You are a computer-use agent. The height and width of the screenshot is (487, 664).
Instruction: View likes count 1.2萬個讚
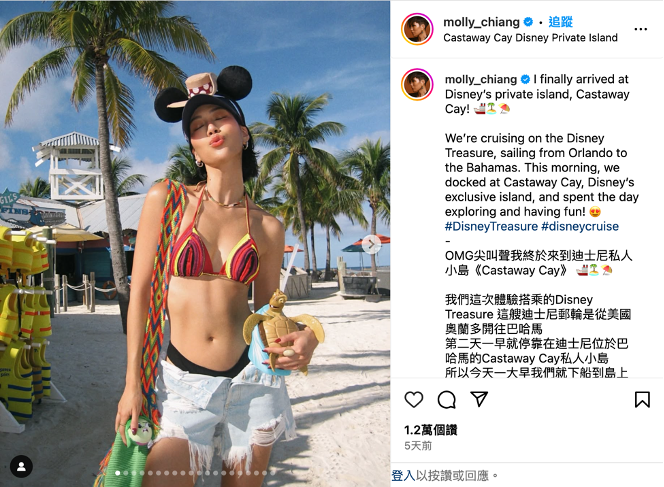(430, 430)
